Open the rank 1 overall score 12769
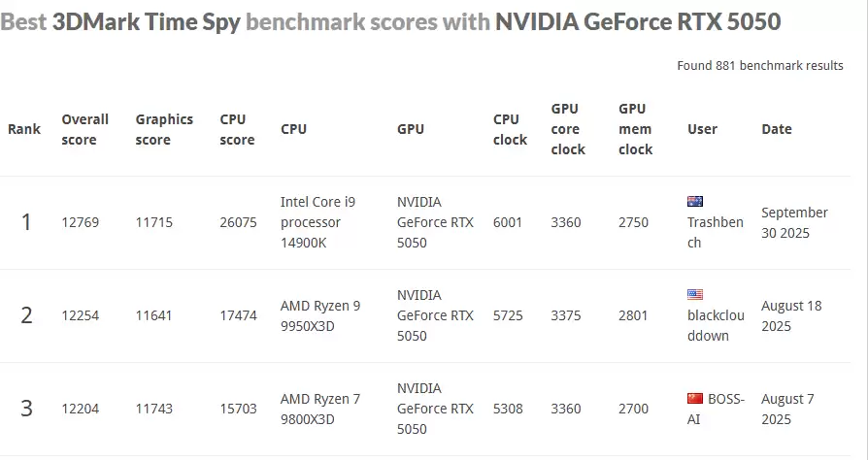This screenshot has height=460, width=868. [x=80, y=222]
